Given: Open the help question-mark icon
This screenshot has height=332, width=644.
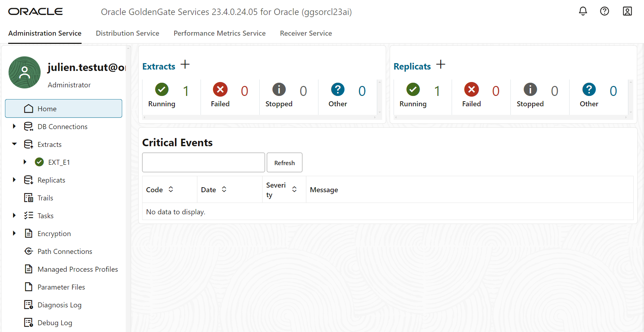Looking at the screenshot, I should point(604,11).
